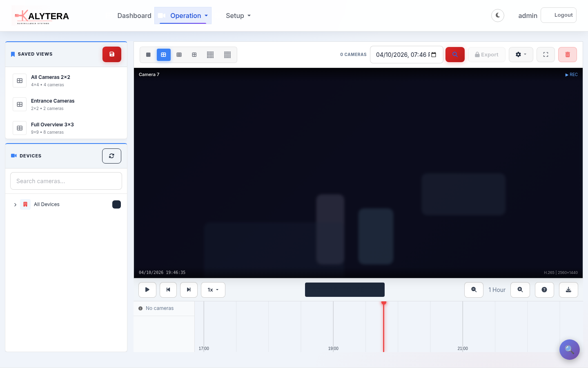Viewport: 588px width, 368px height.
Task: Select the 2×2 grid layout
Action: (x=164, y=54)
